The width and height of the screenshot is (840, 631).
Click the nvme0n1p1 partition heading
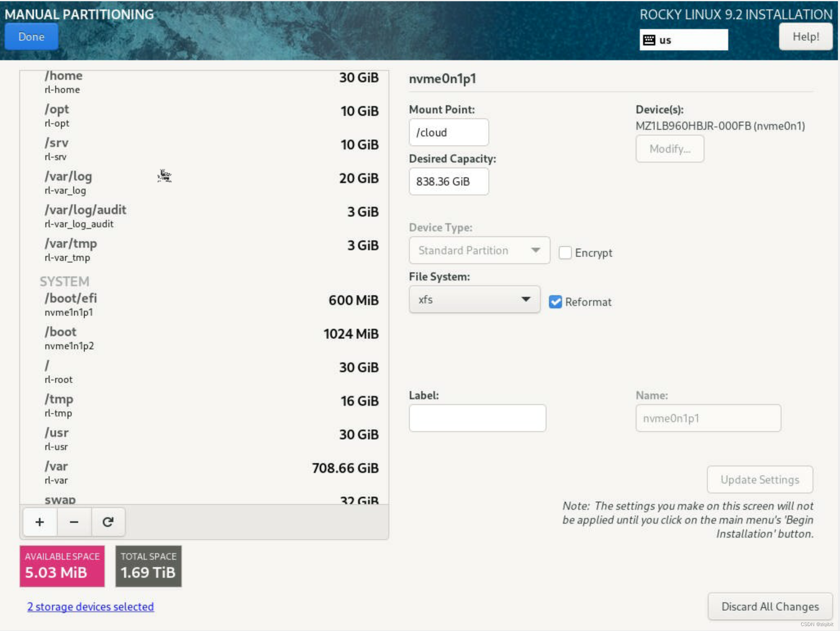coord(443,79)
